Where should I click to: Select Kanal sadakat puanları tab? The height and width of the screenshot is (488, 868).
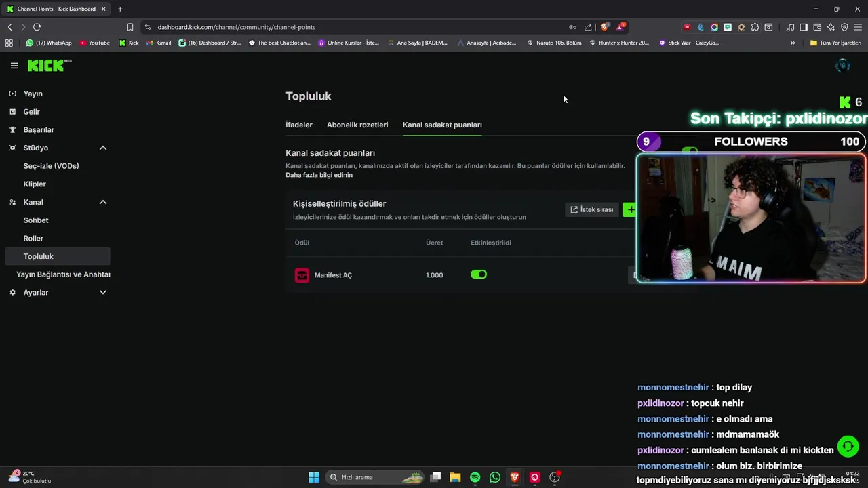coord(442,125)
